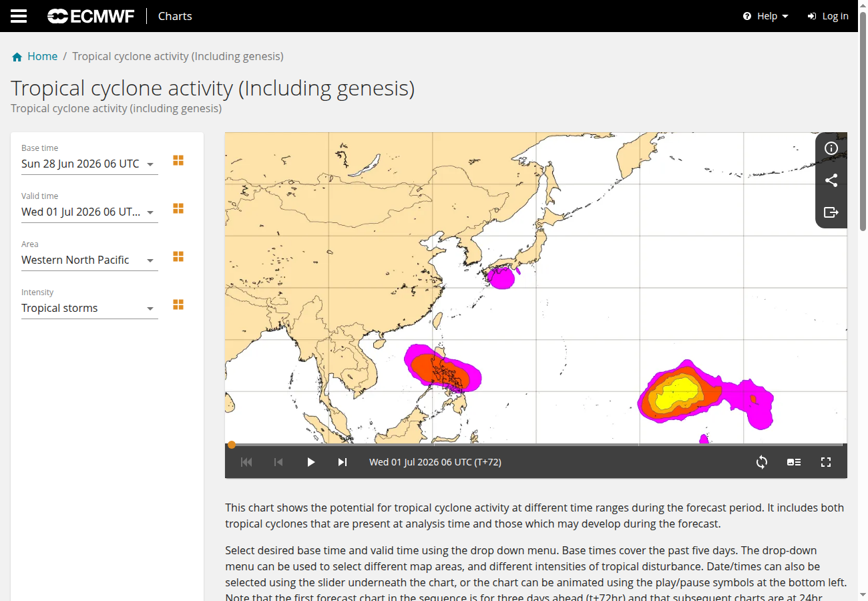The image size is (868, 601).
Task: Click the share chart icon
Action: coord(831,180)
